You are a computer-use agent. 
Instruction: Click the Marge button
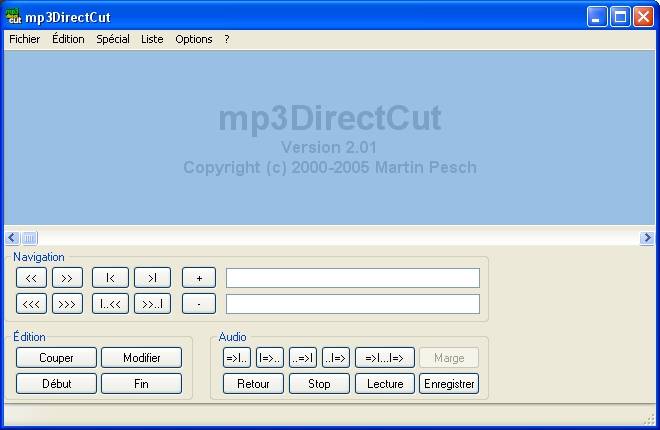(449, 358)
